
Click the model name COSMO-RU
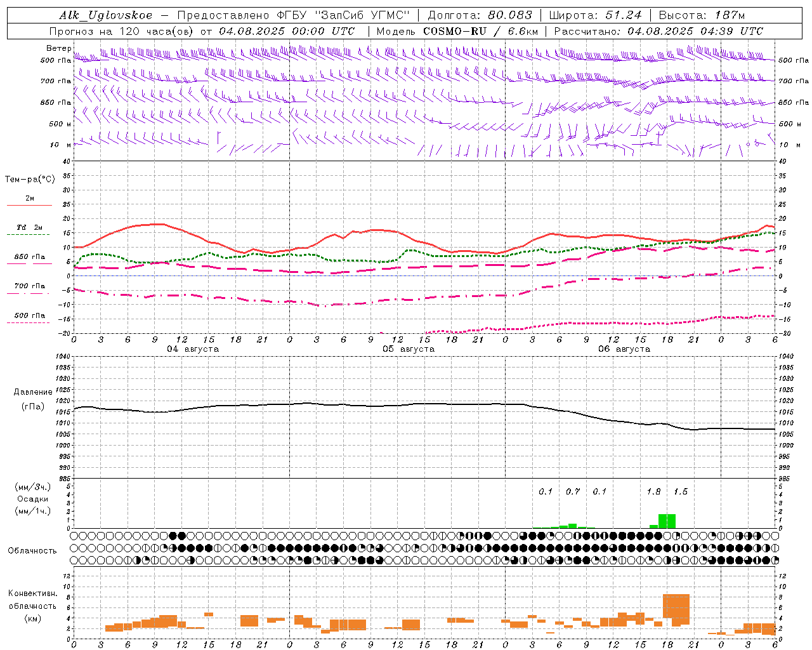pos(455,31)
